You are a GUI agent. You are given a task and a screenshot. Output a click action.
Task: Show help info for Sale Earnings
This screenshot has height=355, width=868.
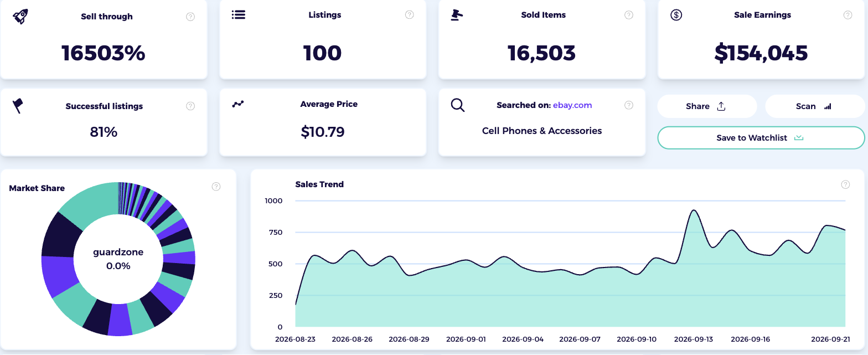(x=848, y=15)
